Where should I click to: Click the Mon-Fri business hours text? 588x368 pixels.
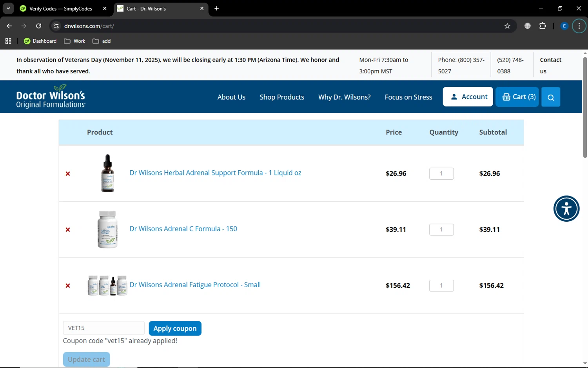pos(383,66)
